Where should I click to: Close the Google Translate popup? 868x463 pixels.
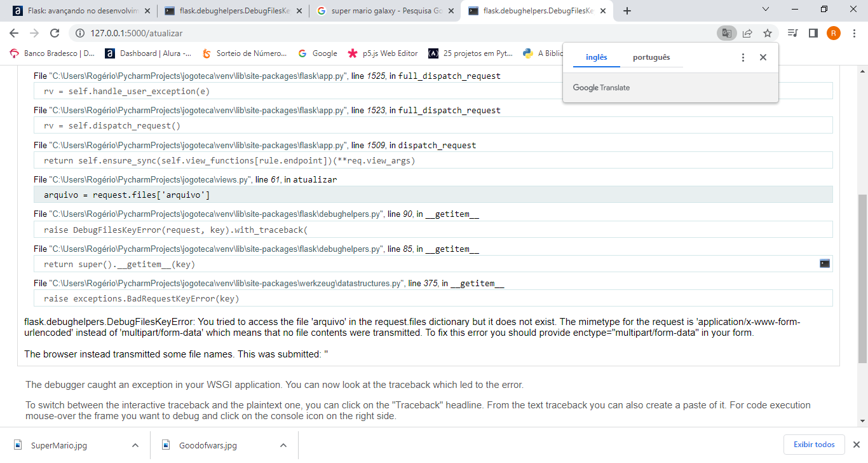pyautogui.click(x=763, y=57)
